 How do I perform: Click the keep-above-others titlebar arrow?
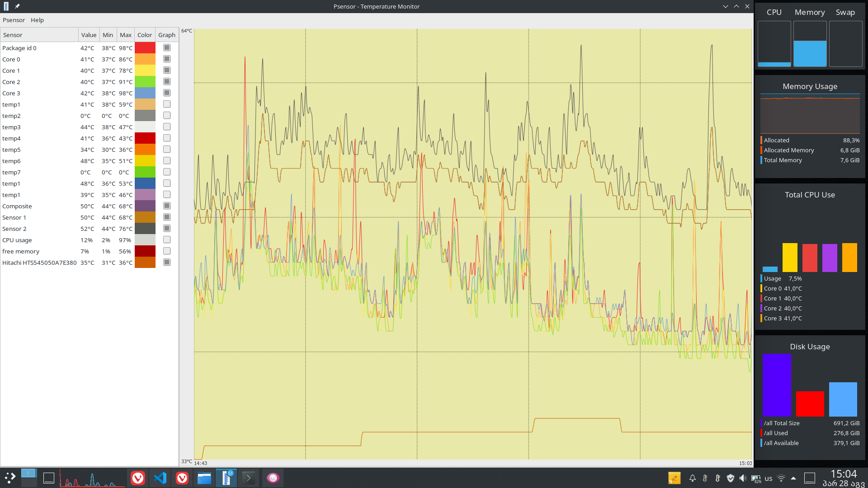(x=736, y=6)
